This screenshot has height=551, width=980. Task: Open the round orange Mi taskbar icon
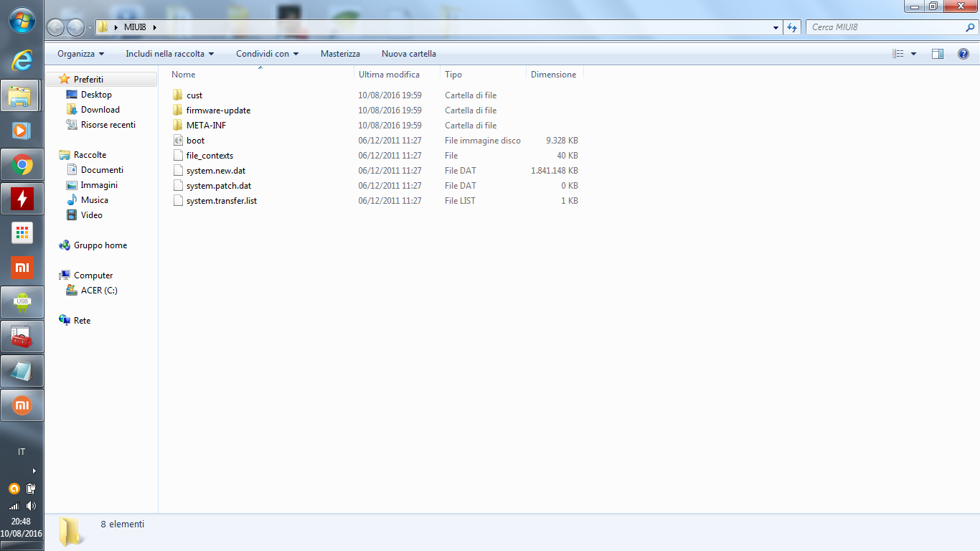click(x=22, y=405)
